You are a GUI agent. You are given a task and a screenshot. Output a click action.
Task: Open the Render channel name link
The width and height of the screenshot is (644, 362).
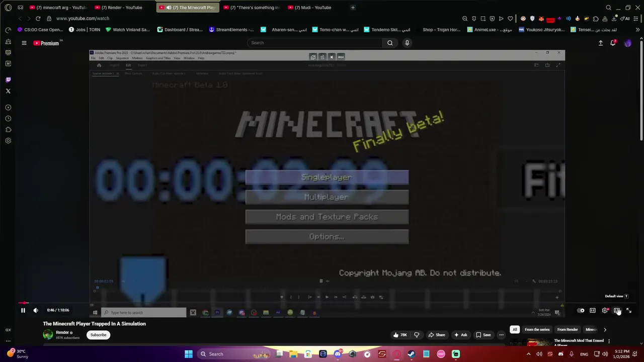pyautogui.click(x=62, y=332)
